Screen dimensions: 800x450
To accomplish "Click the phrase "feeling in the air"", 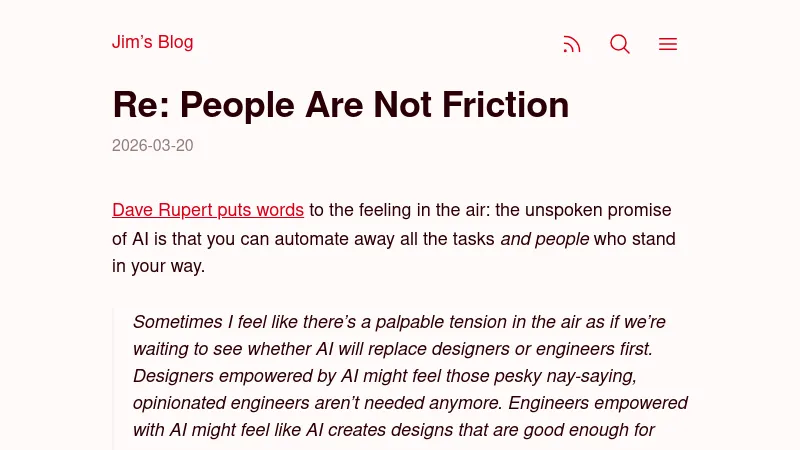I will tap(402, 210).
